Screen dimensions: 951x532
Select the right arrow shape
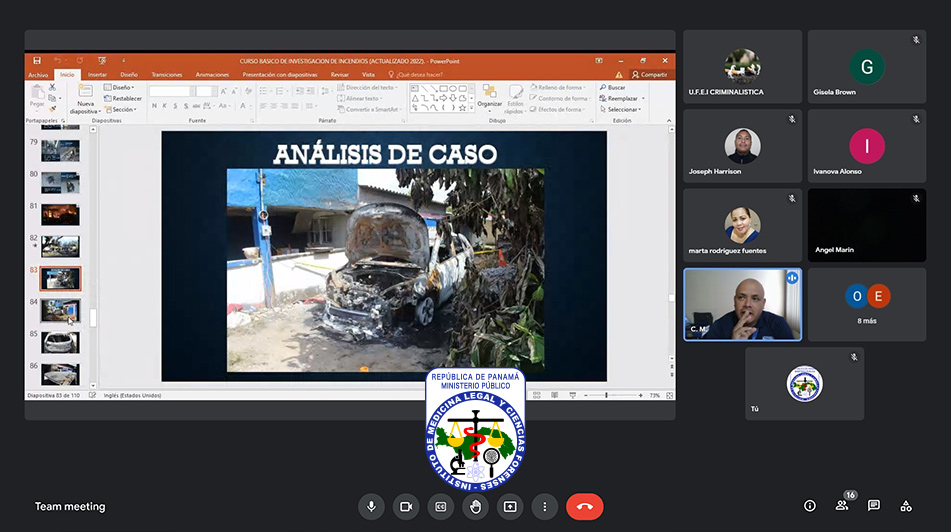pyautogui.click(x=443, y=98)
